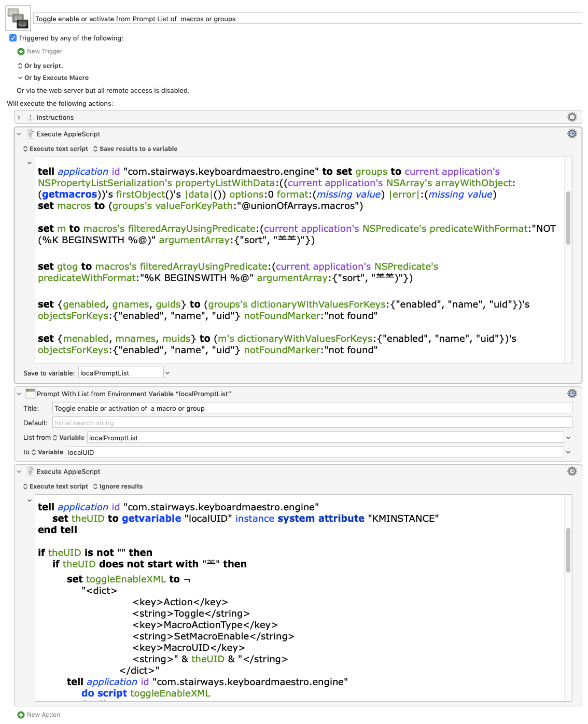
Task: Collapse the first Execute AppleScript action
Action: (x=19, y=134)
